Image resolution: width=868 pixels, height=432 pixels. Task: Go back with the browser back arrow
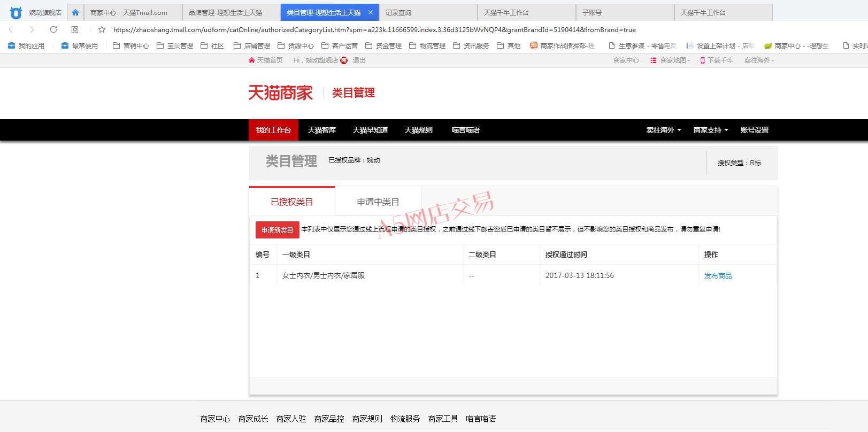pyautogui.click(x=11, y=29)
